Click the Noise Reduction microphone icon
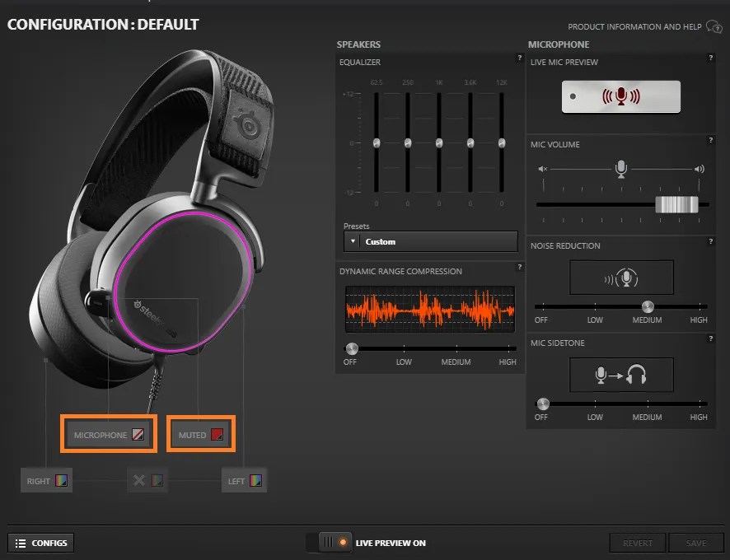 click(x=621, y=278)
